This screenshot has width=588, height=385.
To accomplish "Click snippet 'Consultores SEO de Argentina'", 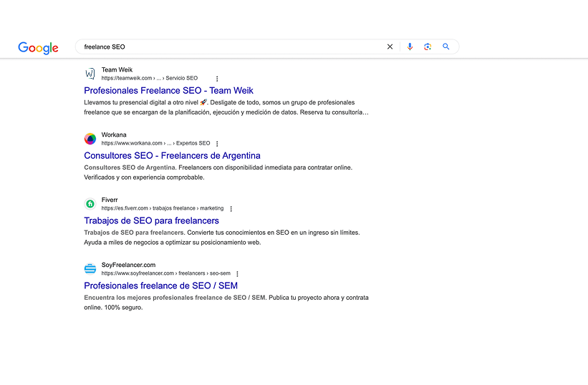I will (218, 172).
